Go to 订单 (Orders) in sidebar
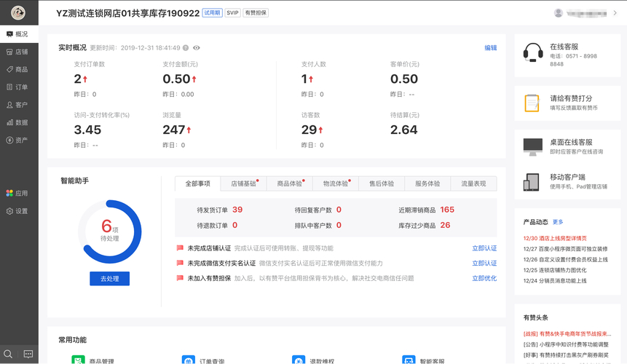The width and height of the screenshot is (627, 364). click(10, 87)
